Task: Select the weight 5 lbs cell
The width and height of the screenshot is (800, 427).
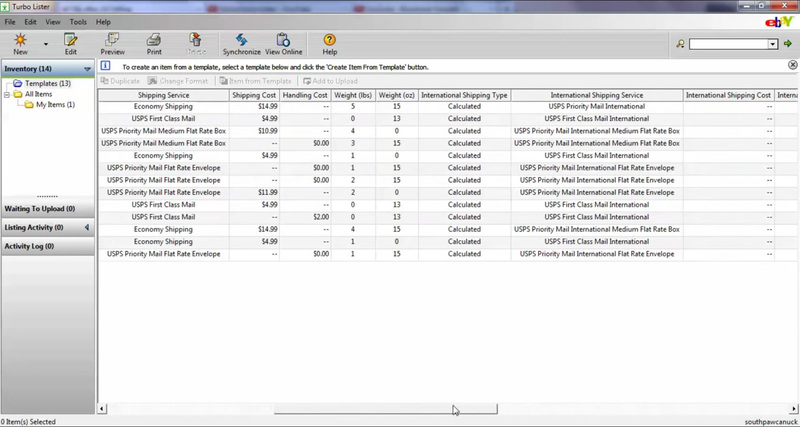Action: point(353,107)
